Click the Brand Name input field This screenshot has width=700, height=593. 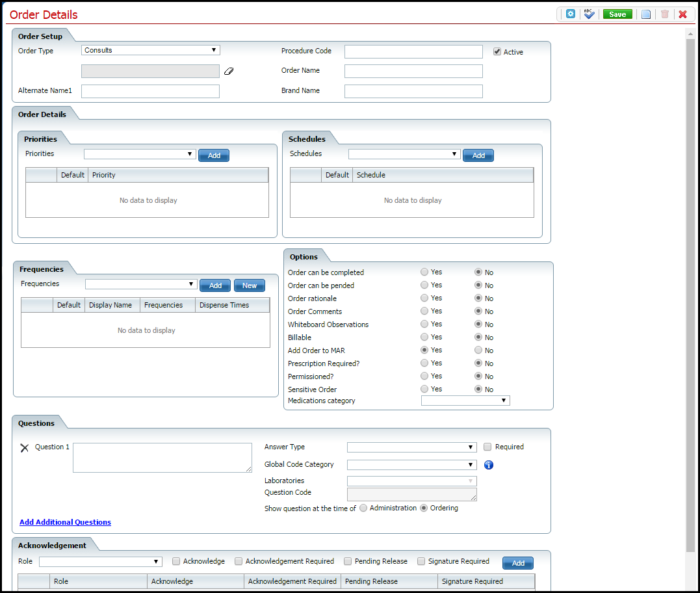pyautogui.click(x=413, y=91)
